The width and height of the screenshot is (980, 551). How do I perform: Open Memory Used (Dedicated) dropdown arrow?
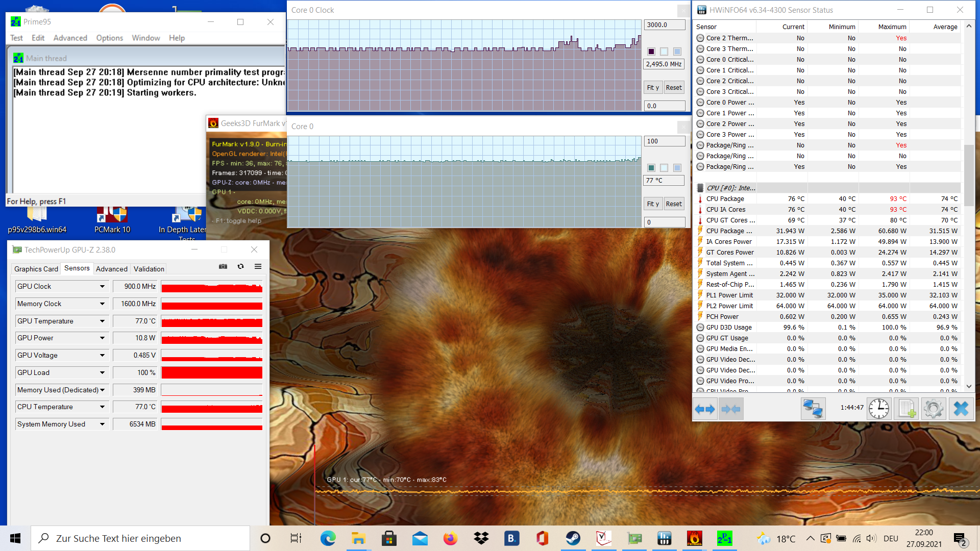pos(102,390)
